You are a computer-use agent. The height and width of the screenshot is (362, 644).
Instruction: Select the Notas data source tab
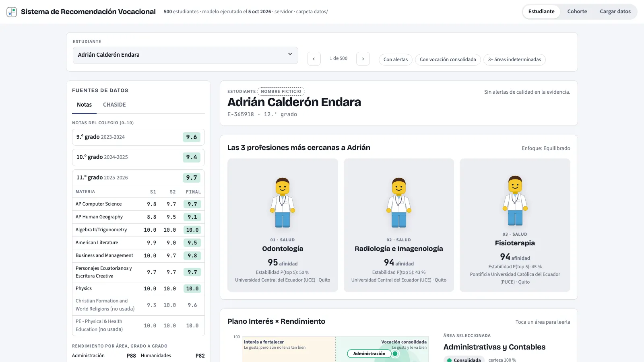(x=84, y=105)
